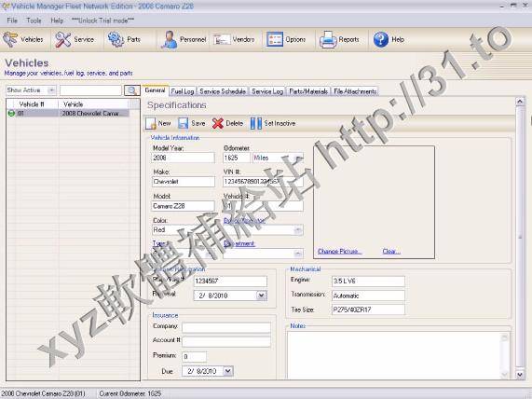This screenshot has height=399, width=532.
Task: Switch to the Service Schedule tab
Action: 223,91
